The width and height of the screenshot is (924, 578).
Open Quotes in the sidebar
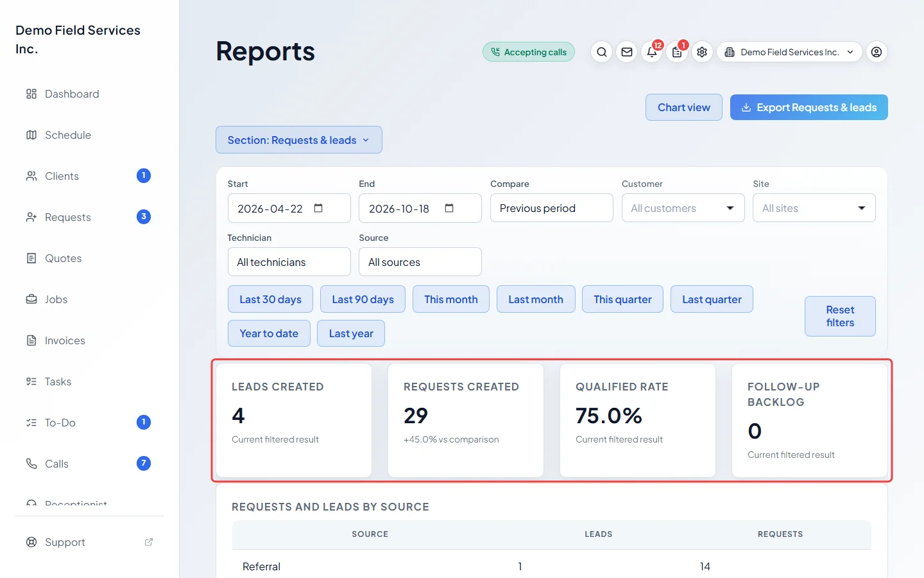click(90, 258)
